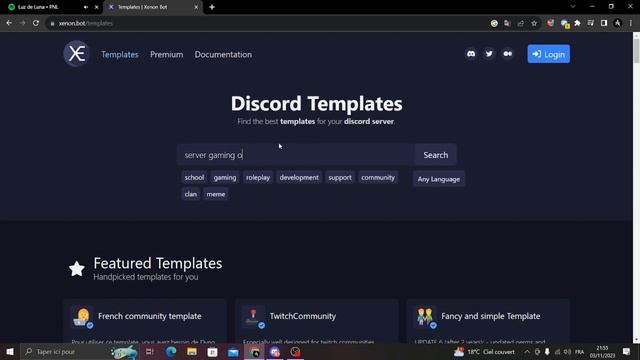Go back in browser history
Screen dimensions: 640x360
coord(9,23)
